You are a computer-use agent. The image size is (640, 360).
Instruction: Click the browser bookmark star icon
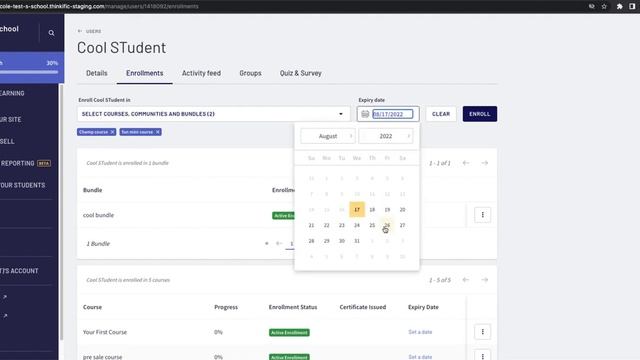(604, 7)
